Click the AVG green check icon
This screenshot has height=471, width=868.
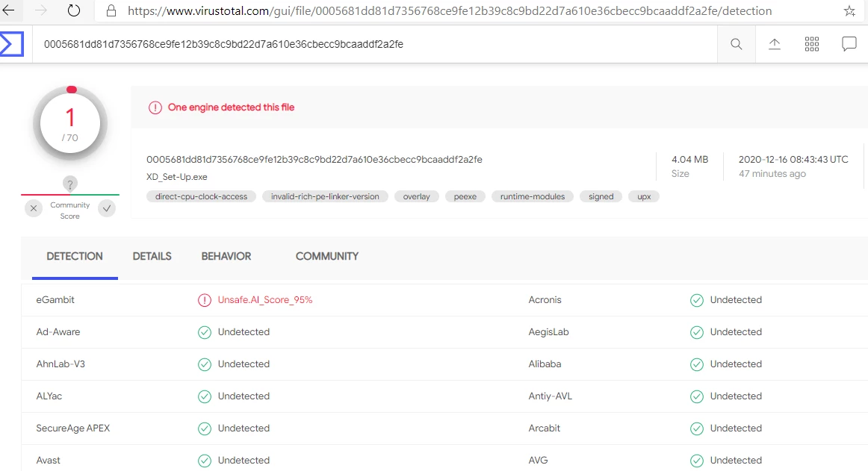pos(697,461)
